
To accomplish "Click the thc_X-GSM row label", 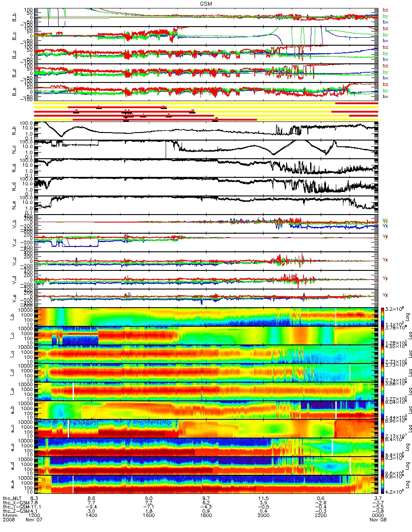I will click(16, 503).
